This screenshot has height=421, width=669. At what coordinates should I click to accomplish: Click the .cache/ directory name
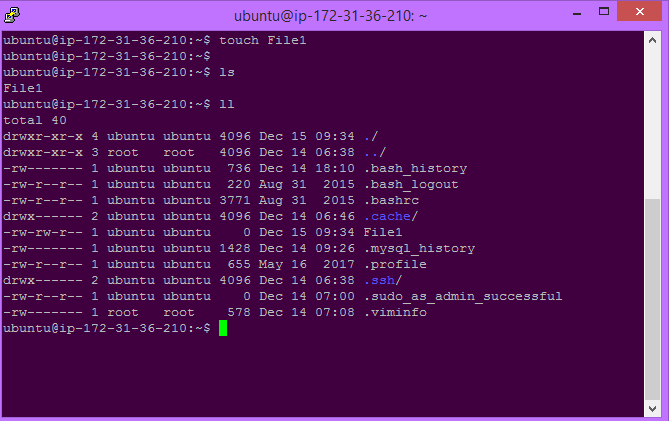[391, 216]
